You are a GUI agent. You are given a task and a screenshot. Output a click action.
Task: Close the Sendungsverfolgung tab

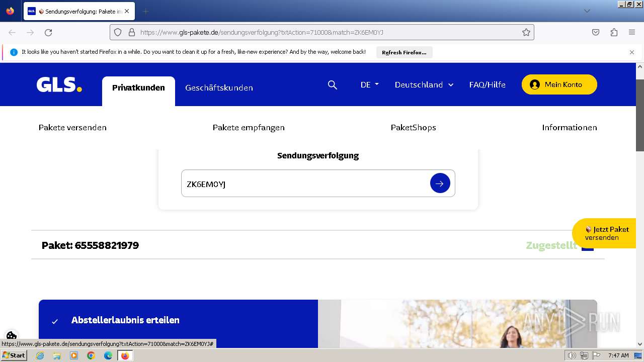point(126,11)
